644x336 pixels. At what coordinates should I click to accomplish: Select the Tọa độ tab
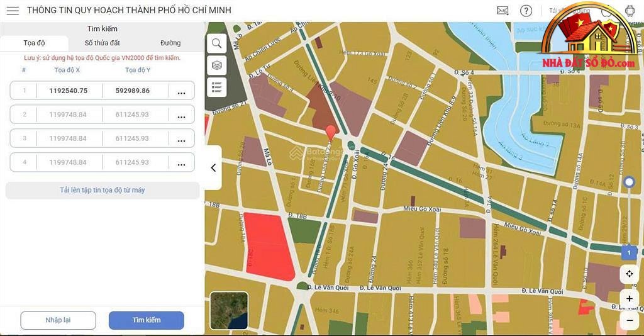34,43
